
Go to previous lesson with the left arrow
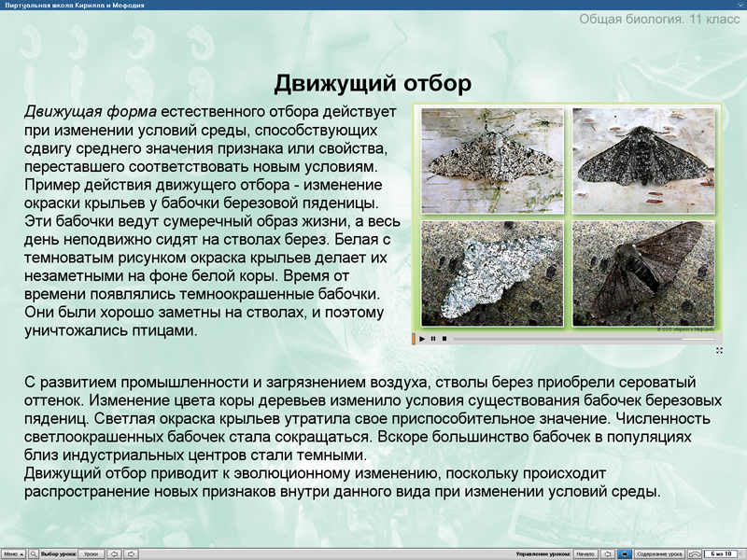114,553
